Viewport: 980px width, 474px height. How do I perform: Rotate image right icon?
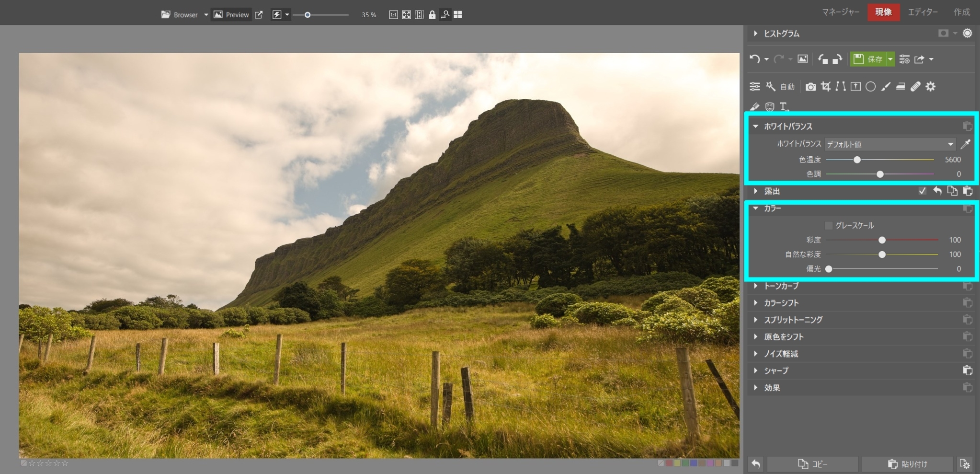pos(837,59)
